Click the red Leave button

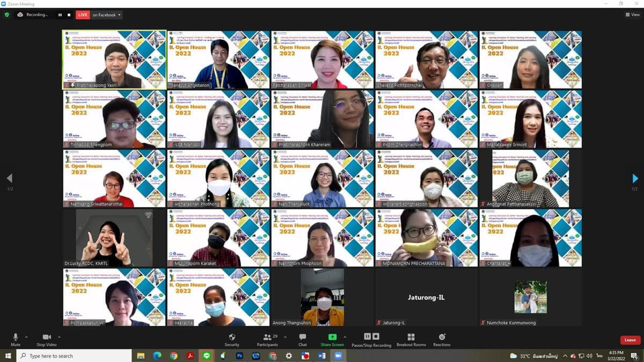coord(630,340)
